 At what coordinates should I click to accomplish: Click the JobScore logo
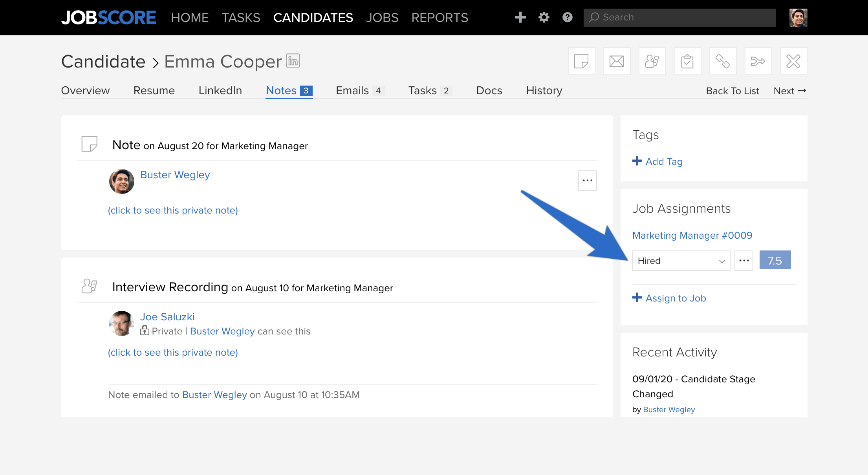[x=109, y=18]
